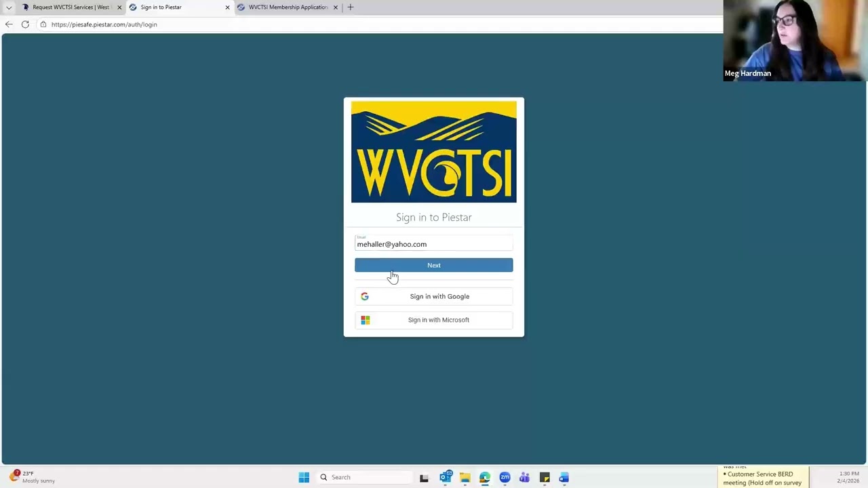Click the email input field
The image size is (868, 488).
point(433,243)
